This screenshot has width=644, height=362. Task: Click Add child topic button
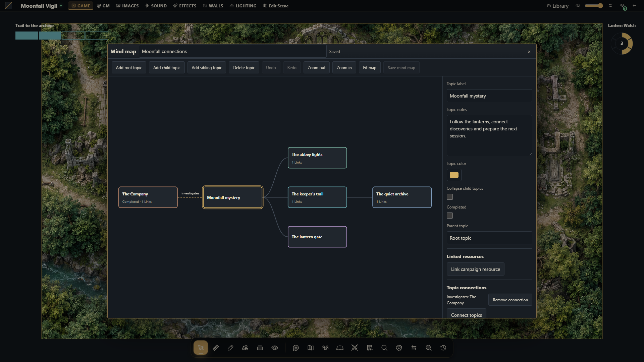[x=167, y=68]
